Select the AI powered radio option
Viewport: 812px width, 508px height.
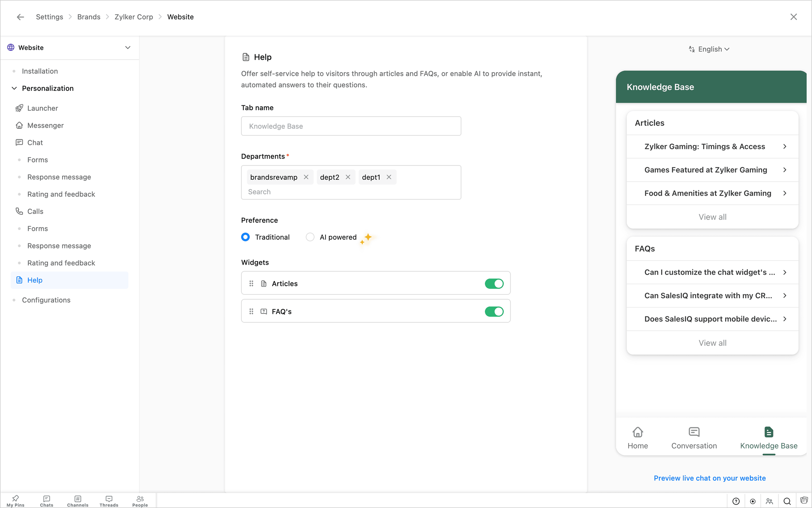pyautogui.click(x=310, y=237)
